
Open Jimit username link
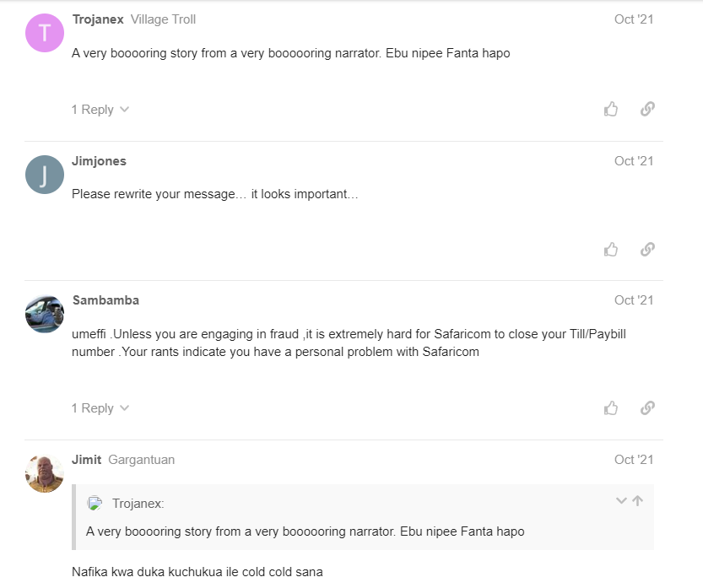point(86,460)
